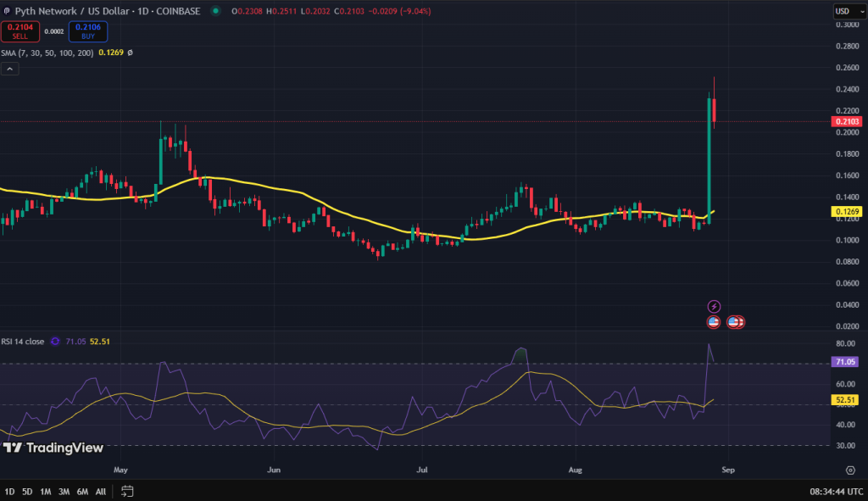868x501 pixels.
Task: Switch to the All time range
Action: [x=101, y=491]
